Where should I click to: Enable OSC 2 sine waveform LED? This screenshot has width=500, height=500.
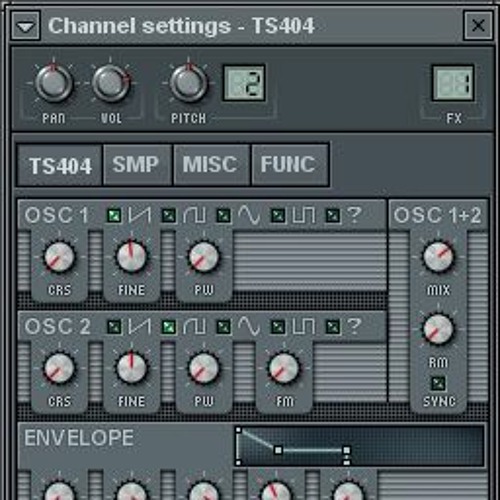point(223,327)
